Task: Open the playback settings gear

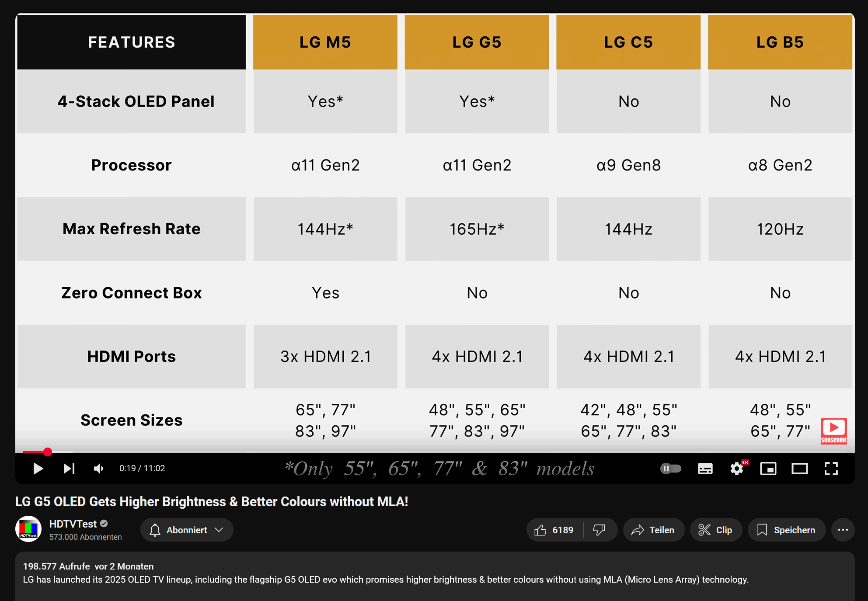Action: click(737, 468)
